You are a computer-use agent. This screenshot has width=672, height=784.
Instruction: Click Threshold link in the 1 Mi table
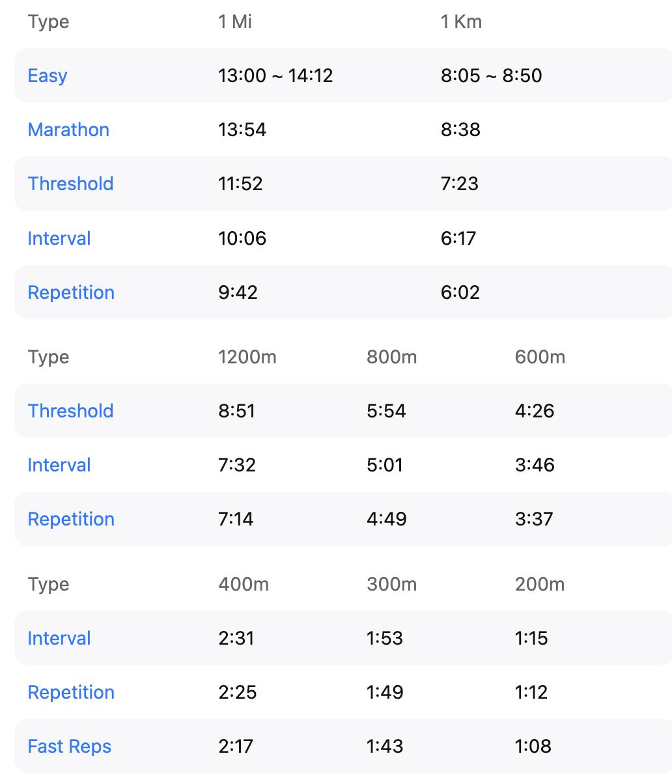(70, 184)
